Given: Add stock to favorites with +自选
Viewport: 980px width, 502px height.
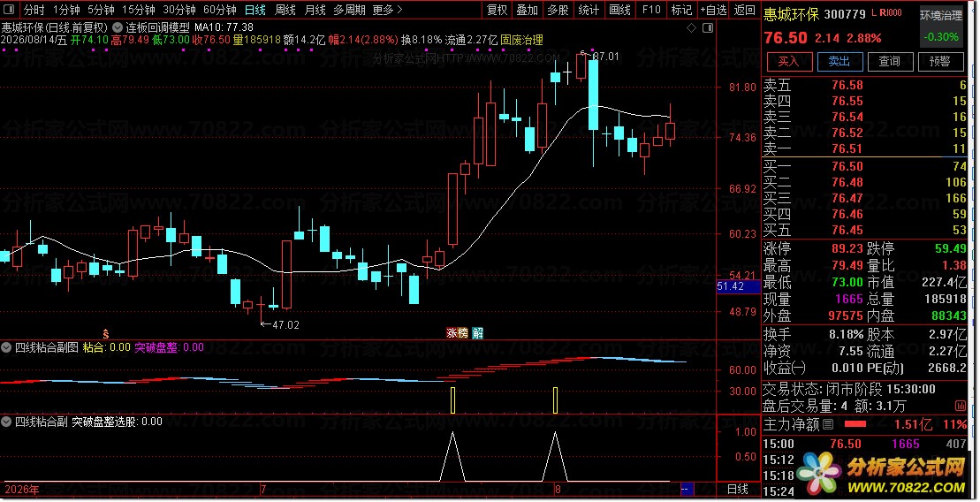Looking at the screenshot, I should (713, 10).
